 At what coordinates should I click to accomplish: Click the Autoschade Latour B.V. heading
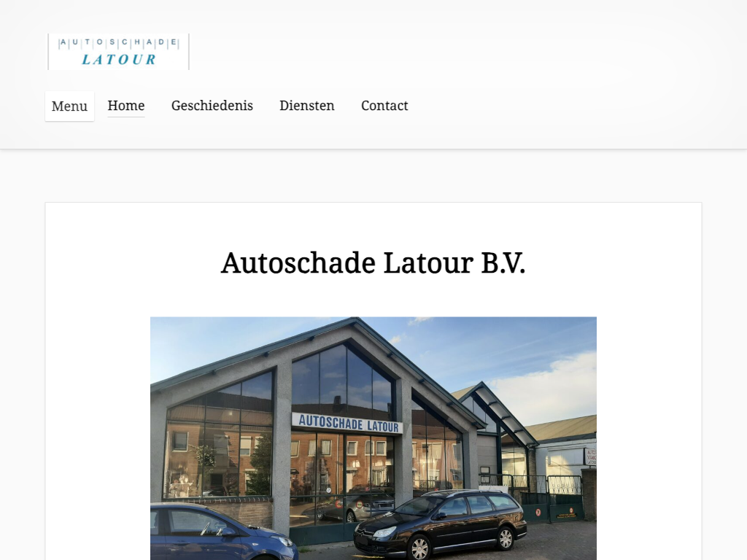click(x=373, y=262)
